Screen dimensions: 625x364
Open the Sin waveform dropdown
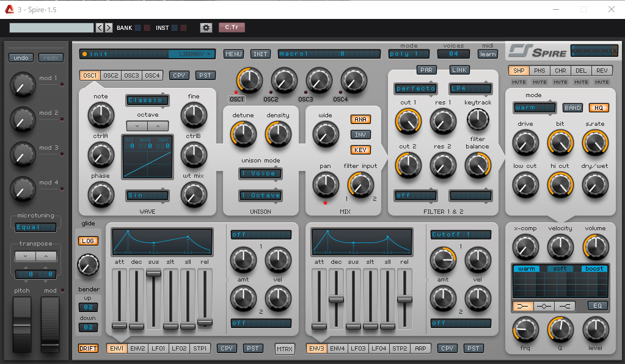[x=147, y=195]
